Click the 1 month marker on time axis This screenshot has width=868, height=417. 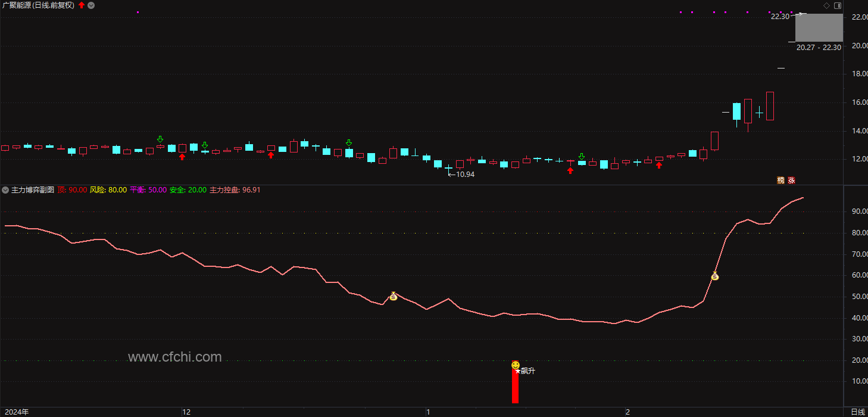[x=427, y=412]
